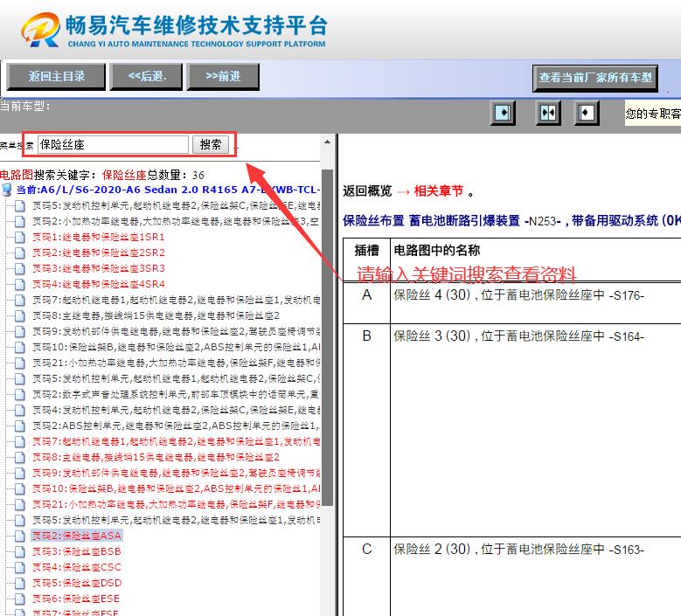
Task: Open 查看当前厂家所有车型 button
Action: (x=595, y=78)
